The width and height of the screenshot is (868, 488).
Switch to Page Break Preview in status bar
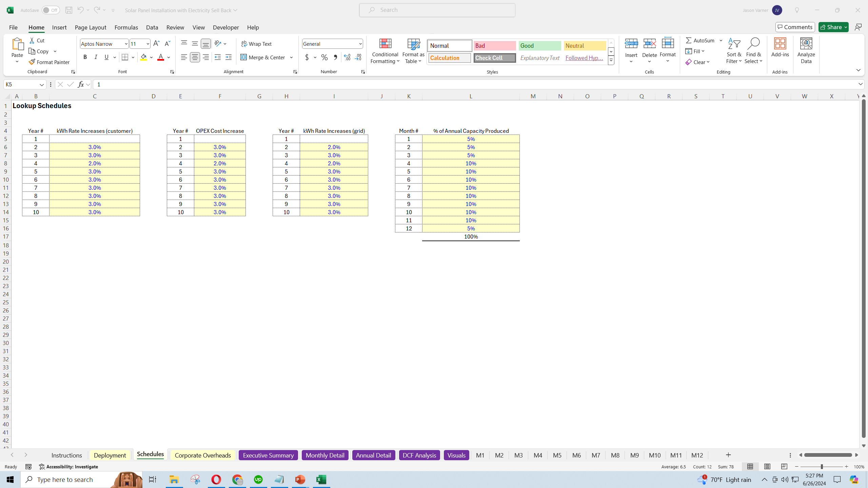(x=784, y=467)
